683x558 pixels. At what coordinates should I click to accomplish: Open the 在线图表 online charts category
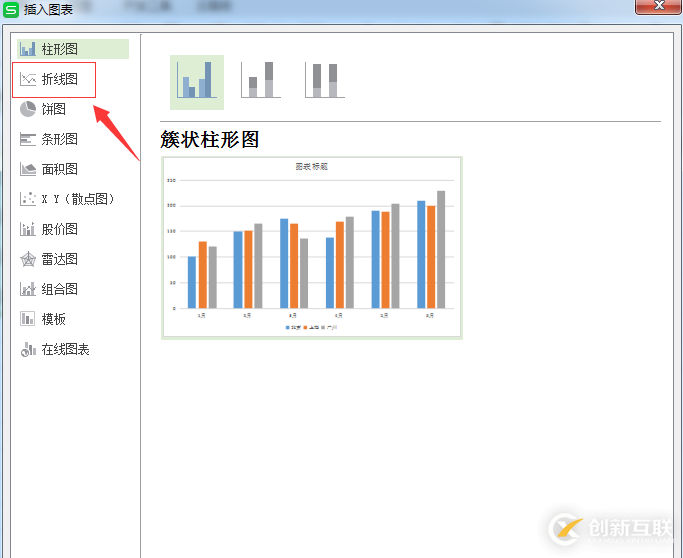tap(65, 349)
